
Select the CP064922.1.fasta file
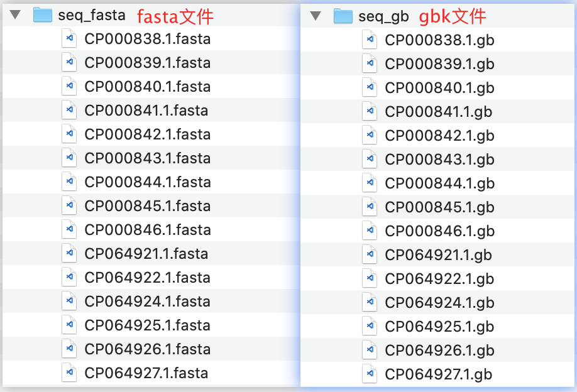(147, 278)
